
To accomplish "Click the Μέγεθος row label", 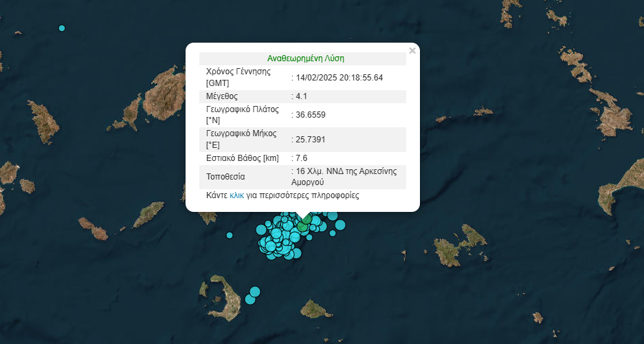I will pos(221,96).
